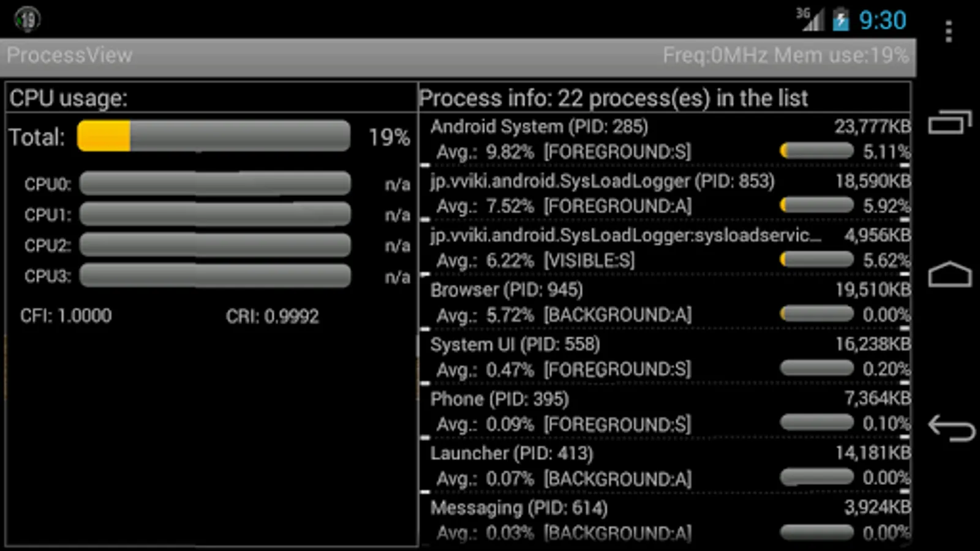The image size is (980, 551).
Task: Tap the back navigation button
Action: point(951,427)
